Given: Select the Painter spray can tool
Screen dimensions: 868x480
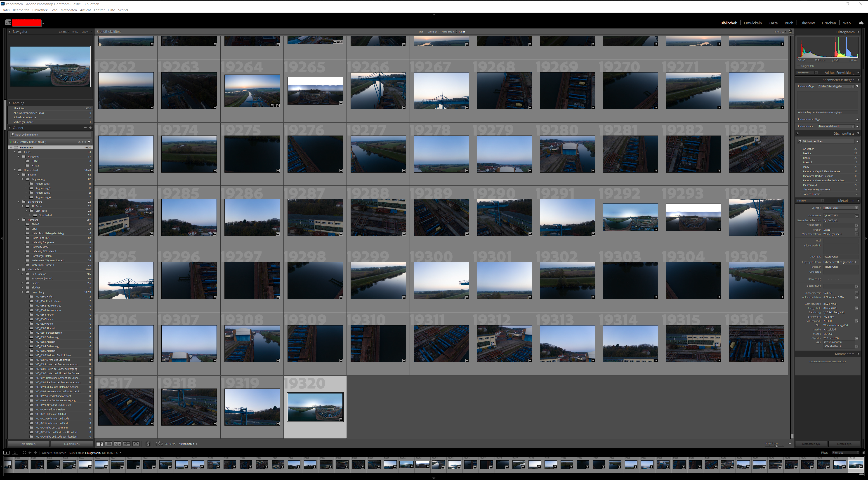Looking at the screenshot, I should tap(148, 444).
